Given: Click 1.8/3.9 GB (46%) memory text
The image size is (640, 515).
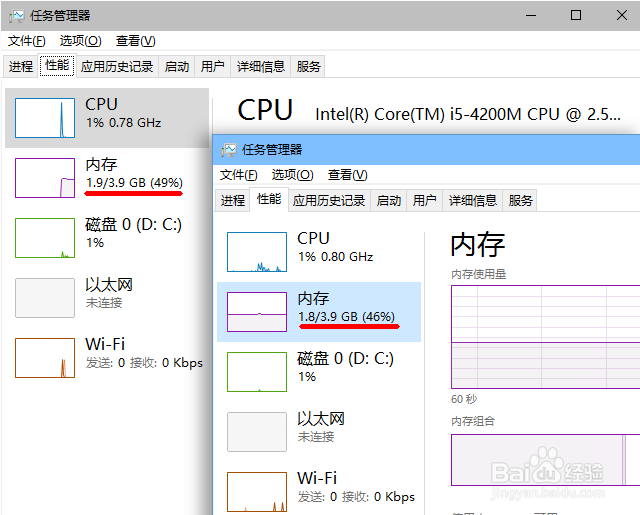Looking at the screenshot, I should (x=346, y=317).
